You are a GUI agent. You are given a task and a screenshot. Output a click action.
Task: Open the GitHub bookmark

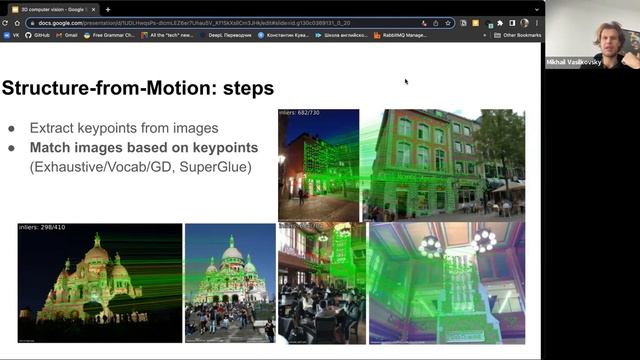click(38, 36)
